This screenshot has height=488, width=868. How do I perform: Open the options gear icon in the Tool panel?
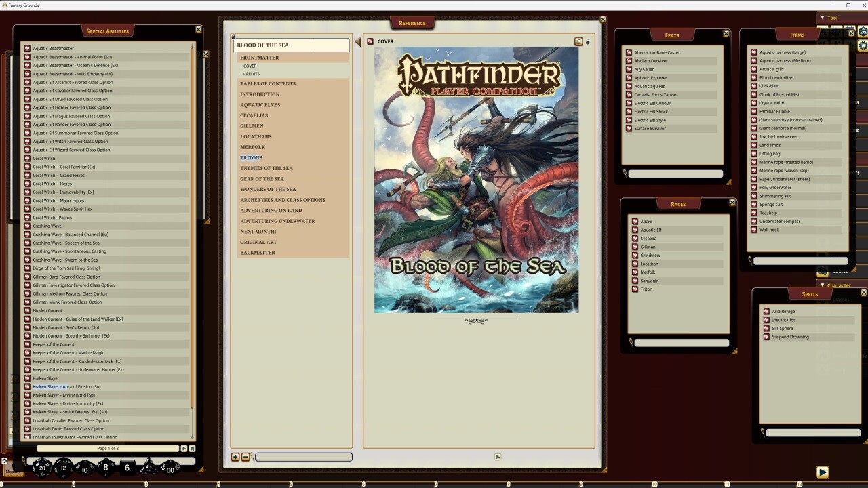pos(861,46)
